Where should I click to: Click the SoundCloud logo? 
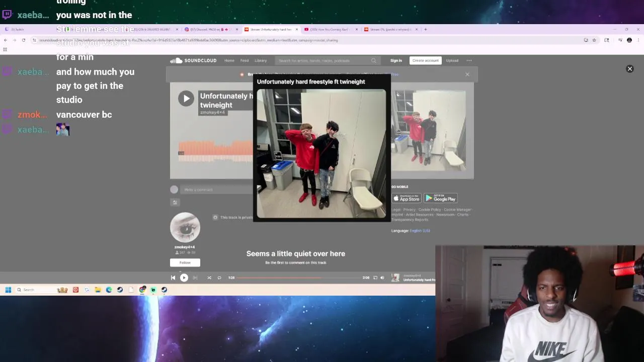pos(193,60)
